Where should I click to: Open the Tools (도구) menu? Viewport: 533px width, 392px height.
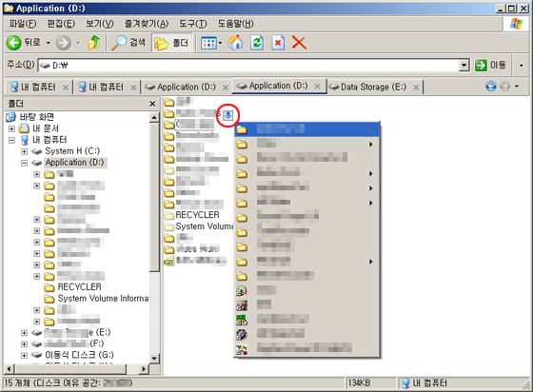point(193,24)
